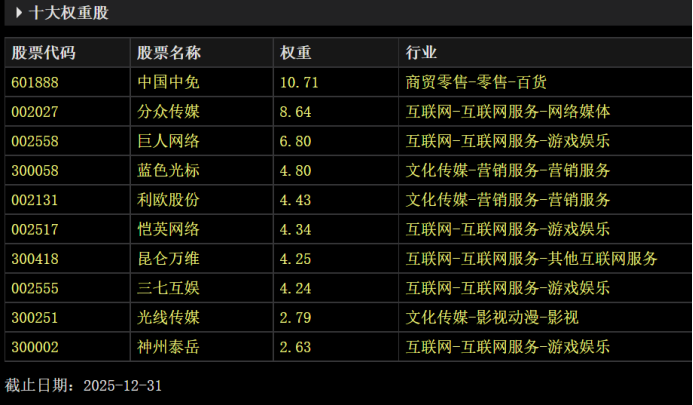Select weight value 2.63
This screenshot has height=405, width=693.
click(295, 347)
